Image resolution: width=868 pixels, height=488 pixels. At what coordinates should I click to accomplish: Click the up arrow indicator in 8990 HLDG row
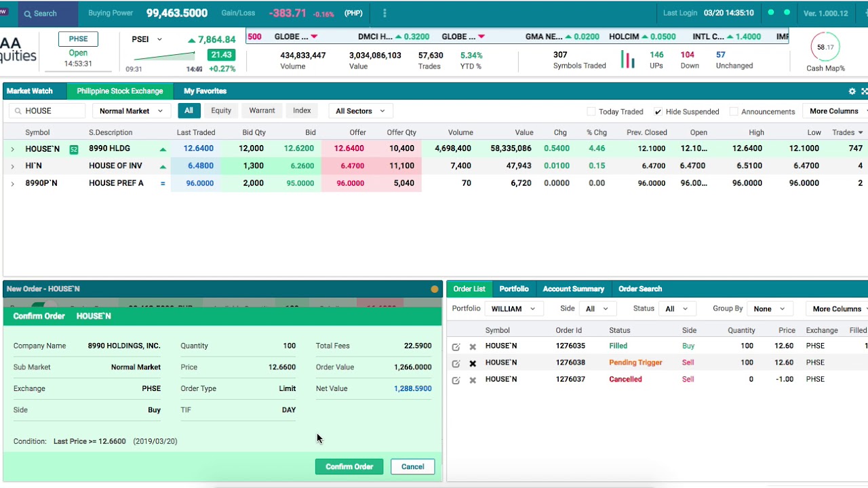[x=163, y=149]
